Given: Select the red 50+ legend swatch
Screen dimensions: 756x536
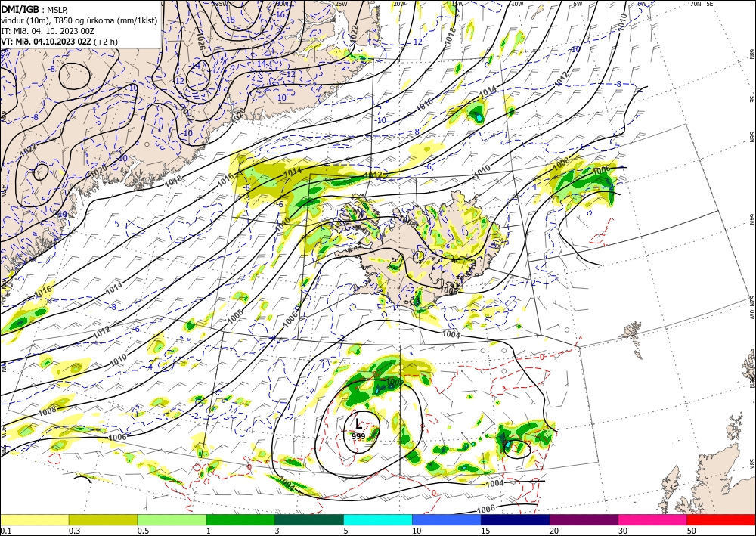Looking at the screenshot, I should (x=721, y=519).
